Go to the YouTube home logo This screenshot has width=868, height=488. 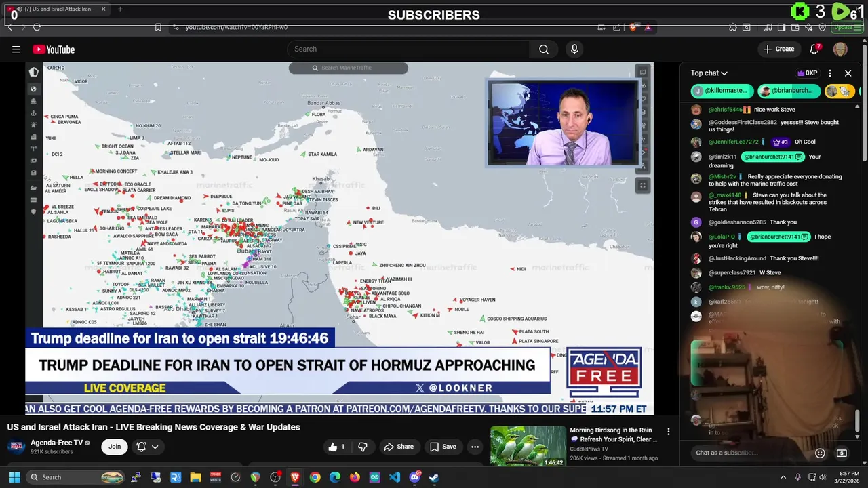tap(54, 49)
